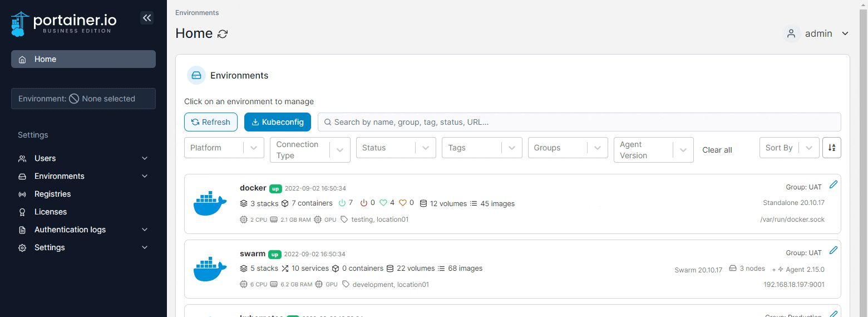The height and width of the screenshot is (317, 868).
Task: Go to Licenses in the sidebar
Action: [50, 212]
